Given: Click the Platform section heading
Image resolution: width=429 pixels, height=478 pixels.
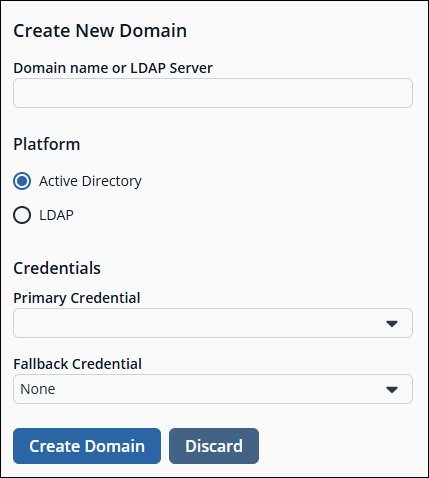Looking at the screenshot, I should pyautogui.click(x=47, y=145).
